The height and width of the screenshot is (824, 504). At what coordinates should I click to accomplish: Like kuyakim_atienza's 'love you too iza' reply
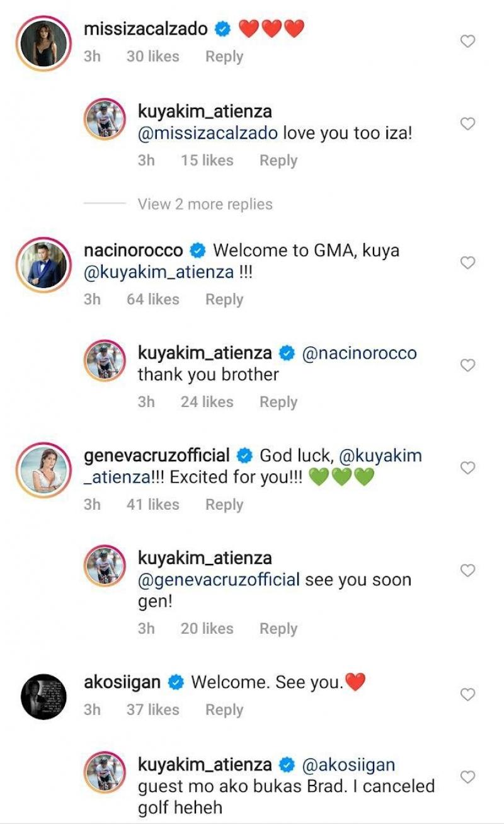point(467,124)
